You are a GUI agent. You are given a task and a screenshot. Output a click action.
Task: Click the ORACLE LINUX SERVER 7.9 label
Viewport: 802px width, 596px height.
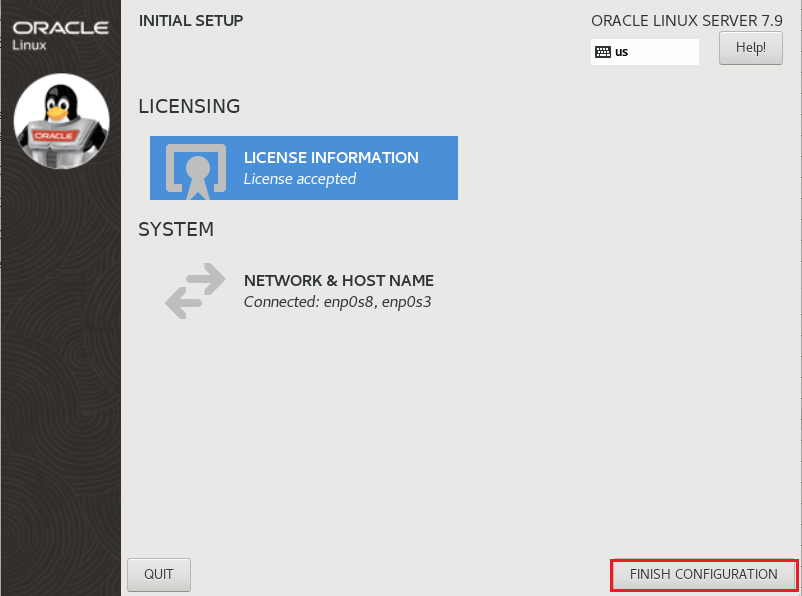687,20
